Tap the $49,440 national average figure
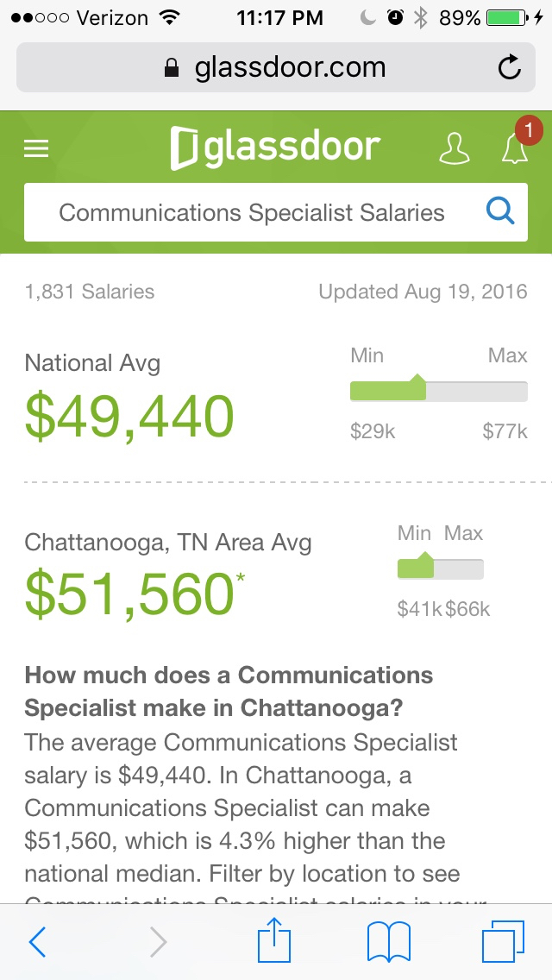Screen dimensions: 552x980 click(x=129, y=417)
